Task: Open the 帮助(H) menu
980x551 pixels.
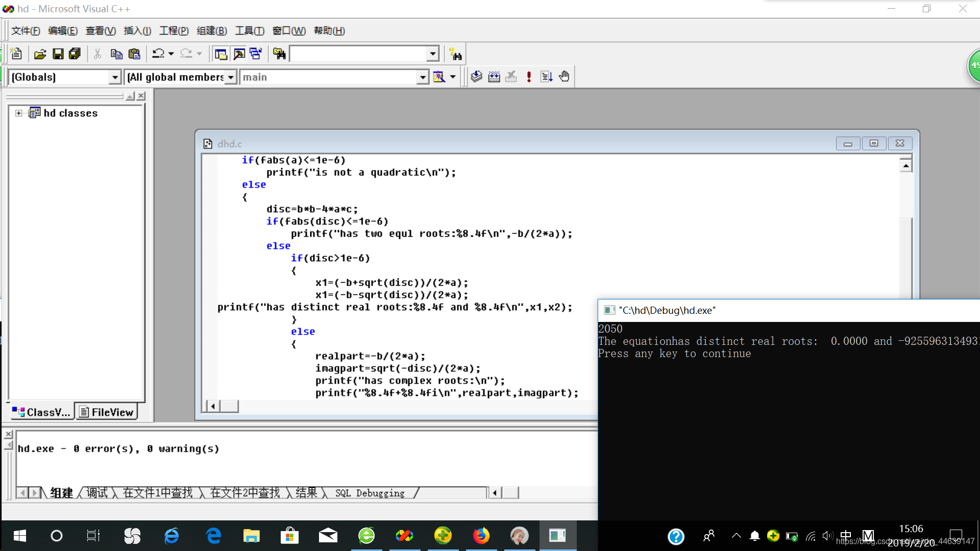Action: click(329, 31)
